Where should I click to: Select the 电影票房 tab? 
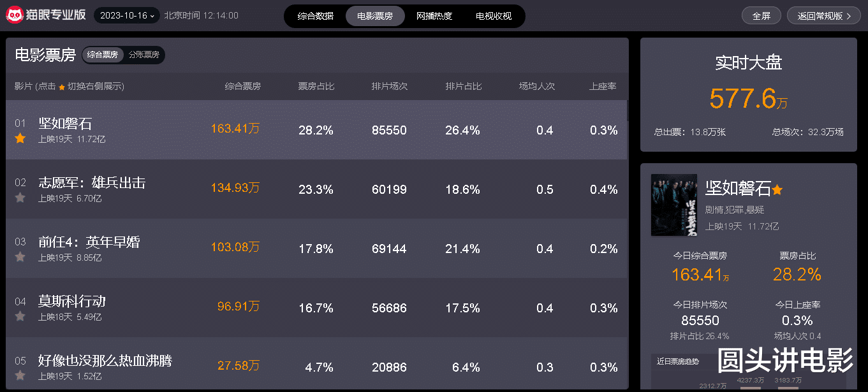375,16
